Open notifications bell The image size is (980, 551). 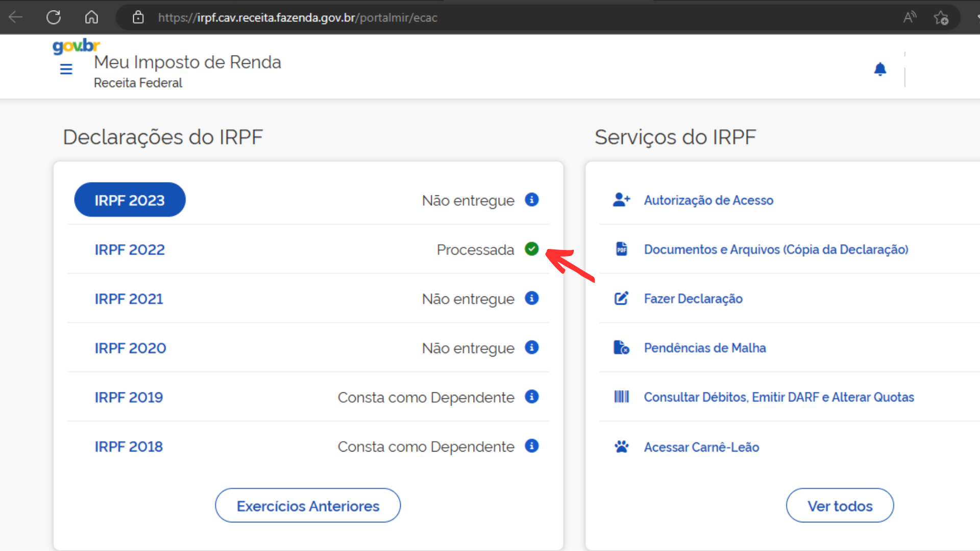point(880,69)
